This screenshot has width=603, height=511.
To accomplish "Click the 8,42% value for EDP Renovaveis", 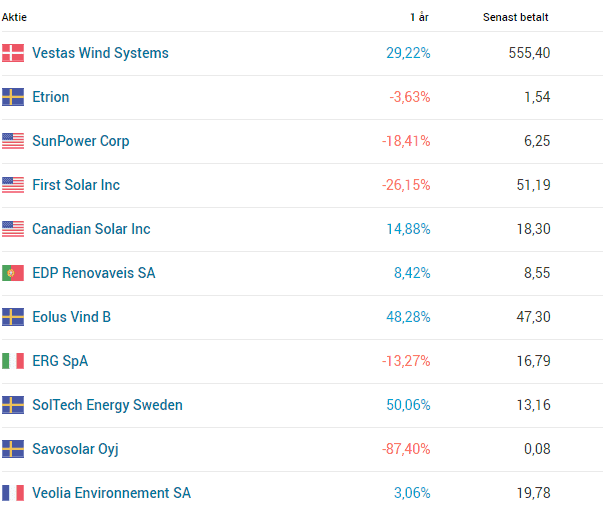I will point(412,273).
